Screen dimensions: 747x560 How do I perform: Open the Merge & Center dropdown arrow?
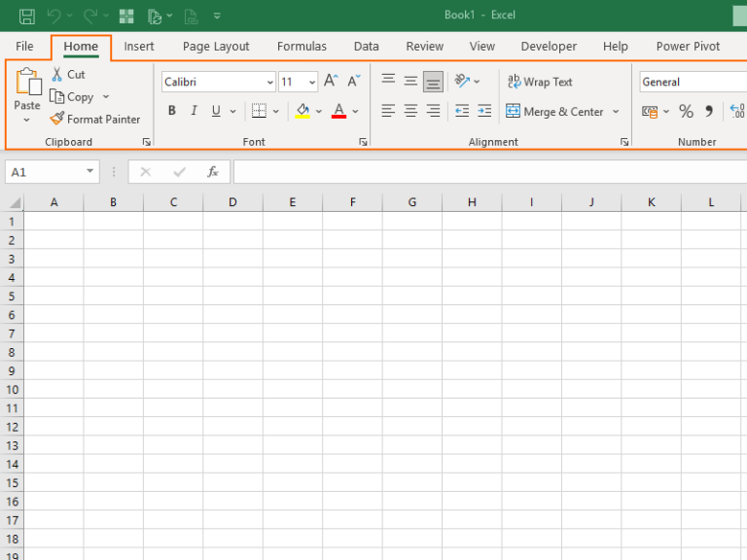616,112
